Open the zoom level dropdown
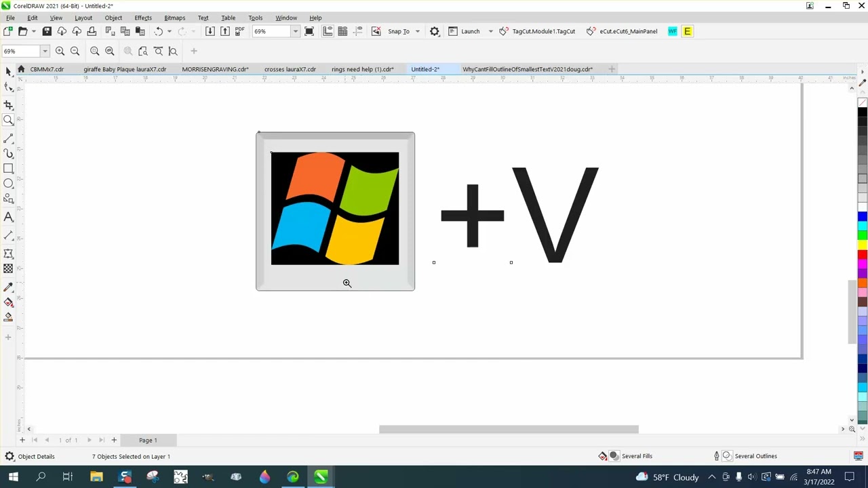This screenshot has width=868, height=488. point(295,31)
